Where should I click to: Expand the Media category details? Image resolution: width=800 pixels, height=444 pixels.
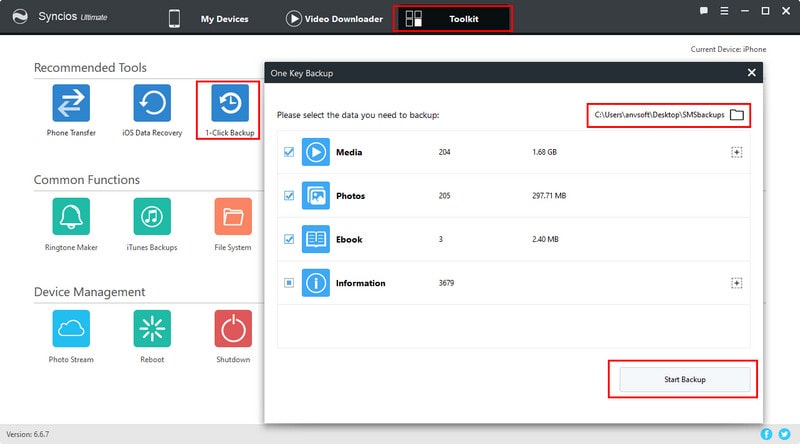coord(737,152)
